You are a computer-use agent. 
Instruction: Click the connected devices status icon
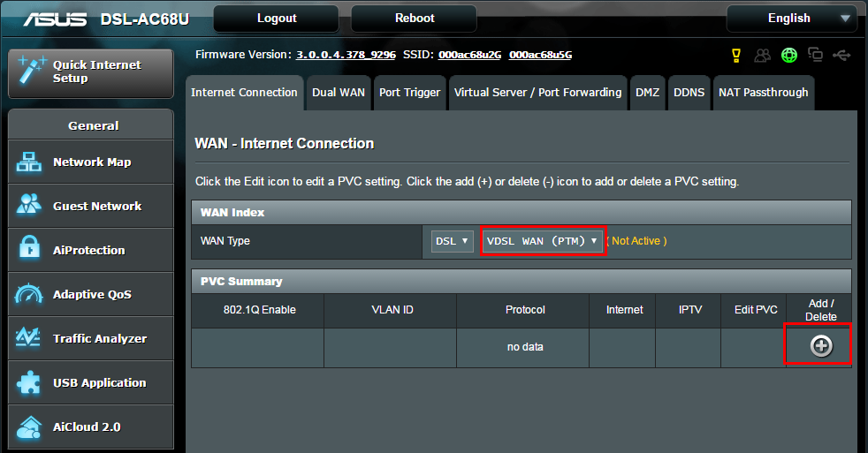pos(815,56)
